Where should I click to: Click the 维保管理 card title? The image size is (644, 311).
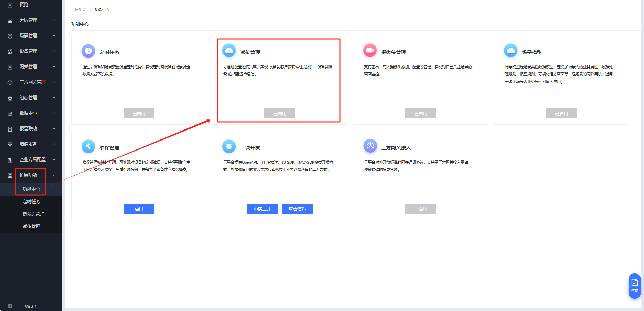(x=109, y=148)
